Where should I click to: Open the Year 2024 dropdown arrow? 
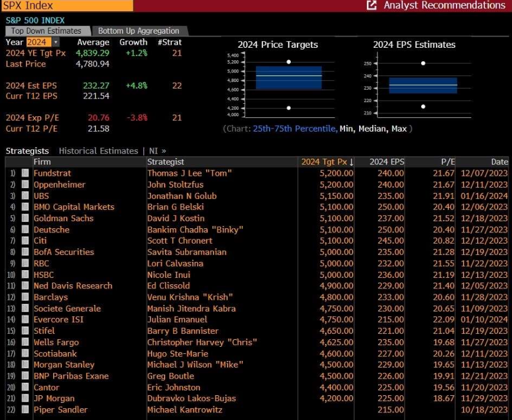(56, 42)
